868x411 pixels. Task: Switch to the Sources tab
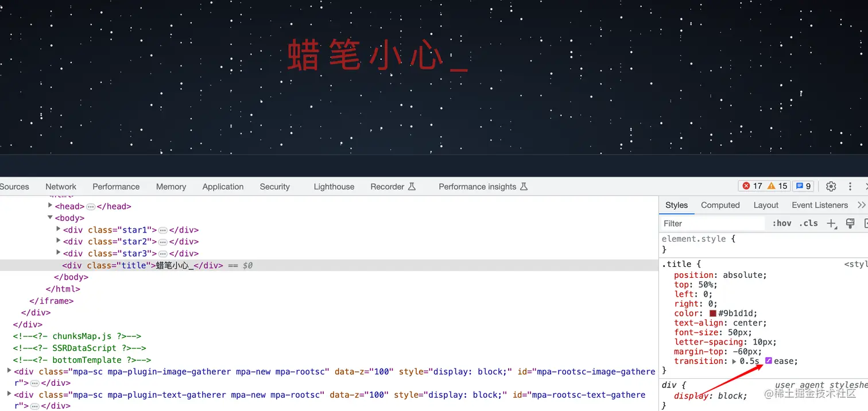[x=14, y=187]
